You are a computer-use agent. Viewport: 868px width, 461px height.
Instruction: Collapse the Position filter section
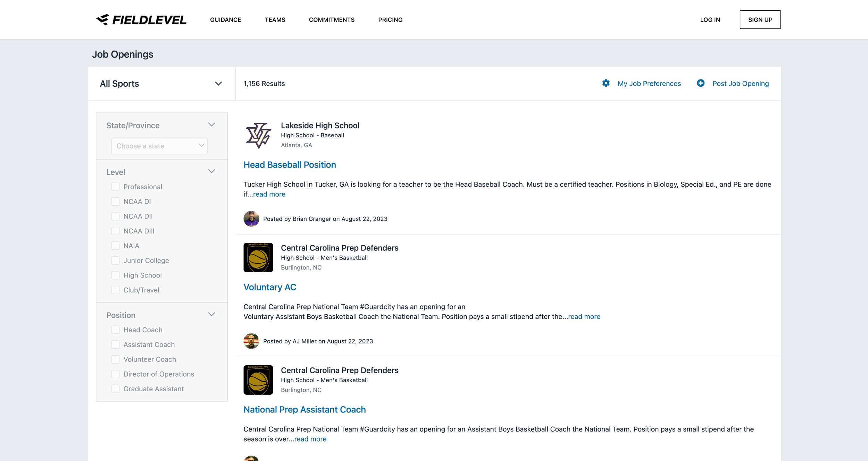click(x=211, y=315)
